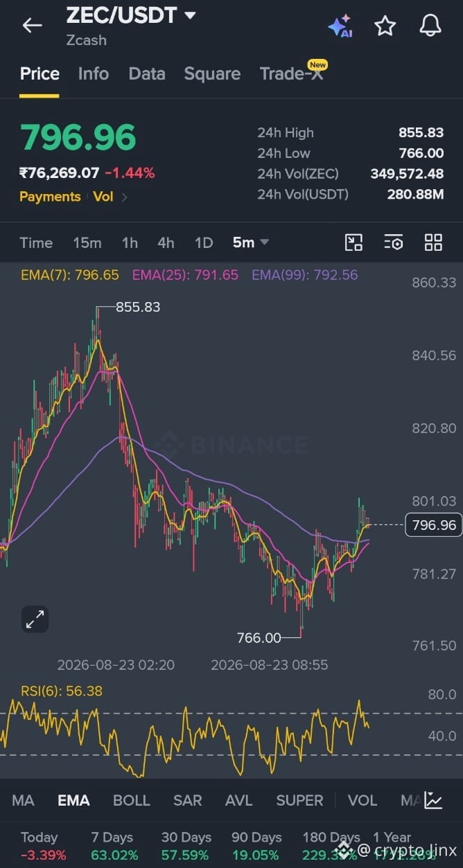The width and height of the screenshot is (463, 868).
Task: Select the 4h interval
Action: [x=166, y=242]
